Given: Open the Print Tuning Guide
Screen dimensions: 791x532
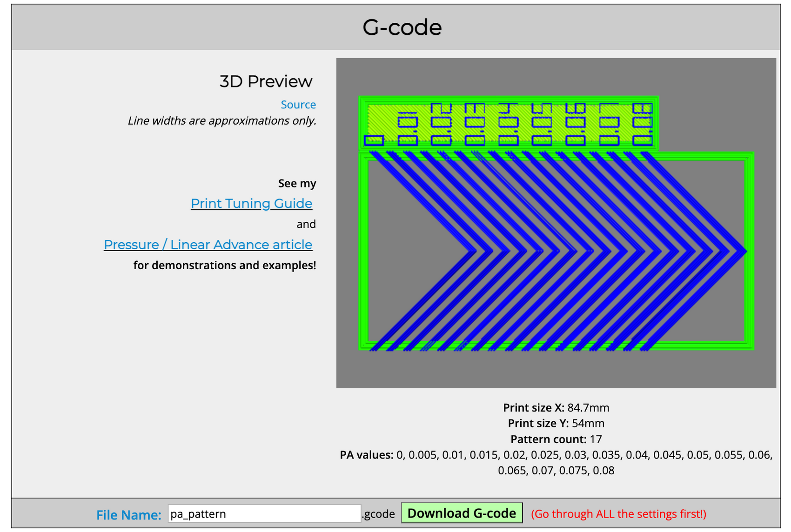Looking at the screenshot, I should 251,203.
